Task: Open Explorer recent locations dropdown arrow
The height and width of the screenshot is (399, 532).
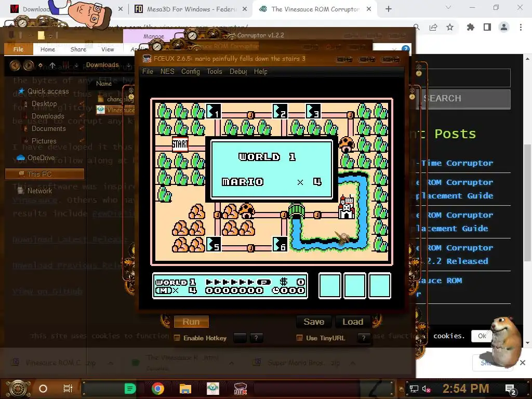Action: pyautogui.click(x=41, y=65)
